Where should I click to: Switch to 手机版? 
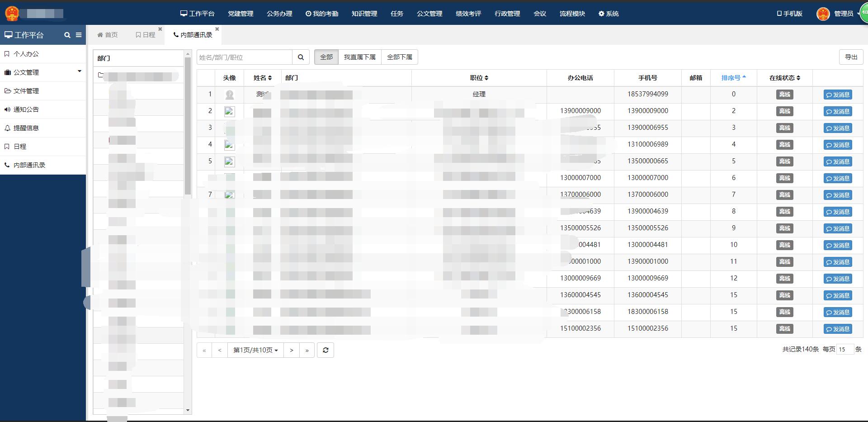[790, 14]
